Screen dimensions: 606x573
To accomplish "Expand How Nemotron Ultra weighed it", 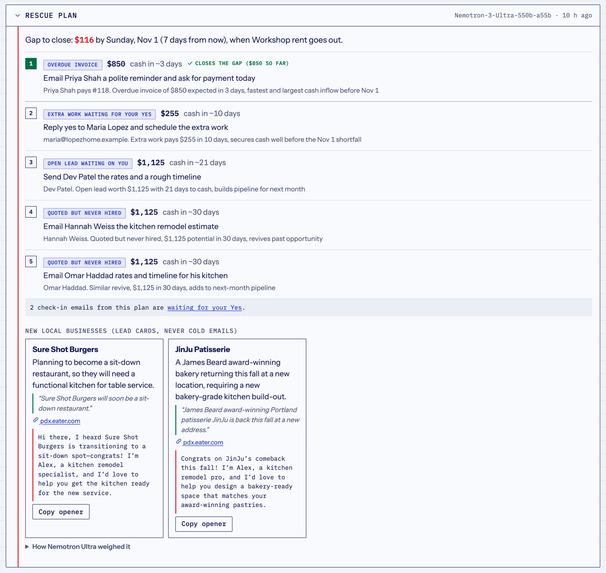I will pyautogui.click(x=78, y=547).
